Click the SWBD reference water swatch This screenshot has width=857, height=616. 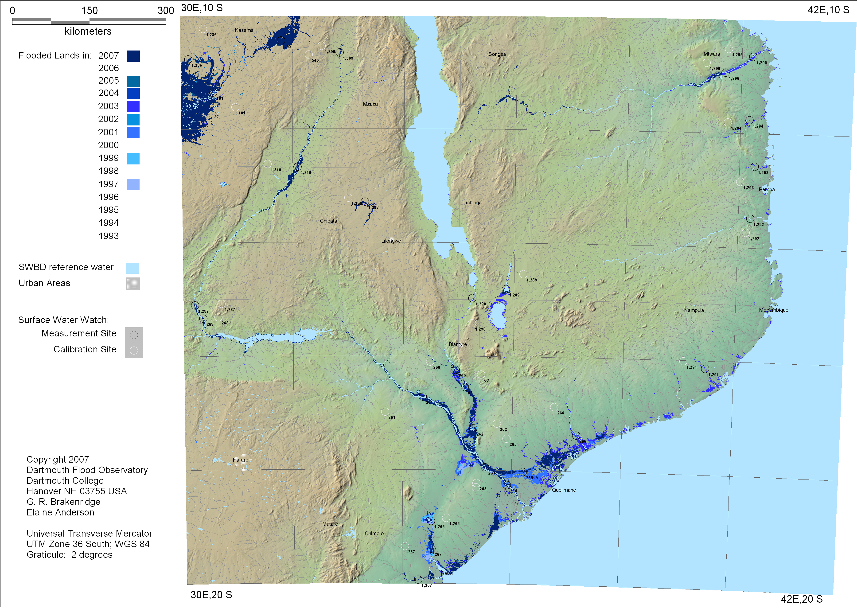(x=133, y=268)
